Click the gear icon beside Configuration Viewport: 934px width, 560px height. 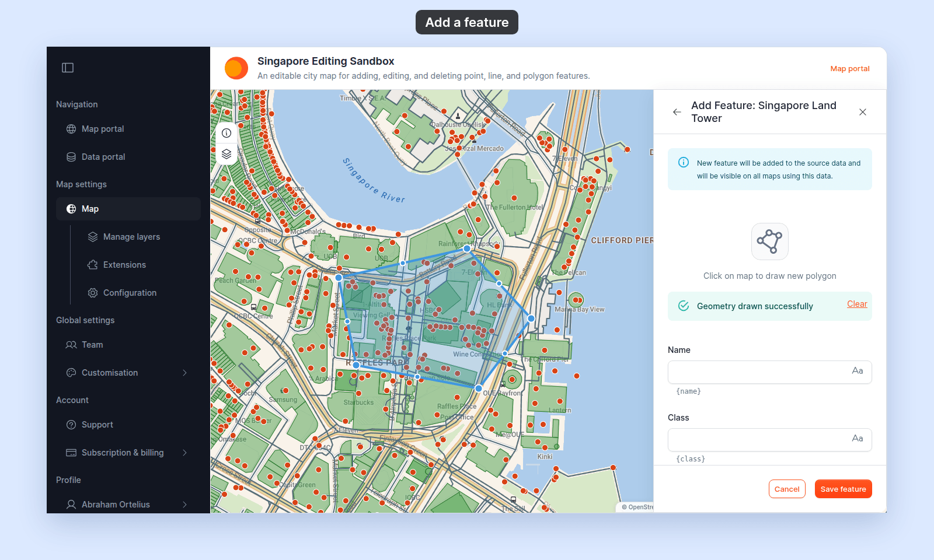point(93,293)
